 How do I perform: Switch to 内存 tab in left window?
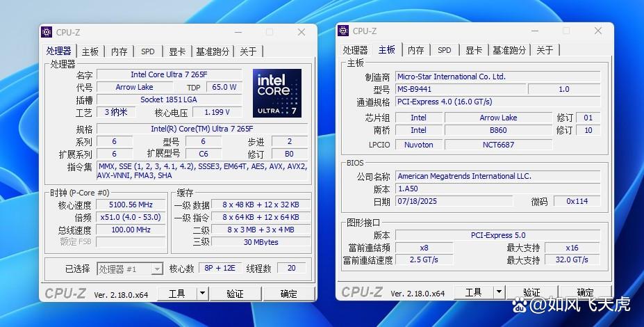point(119,51)
